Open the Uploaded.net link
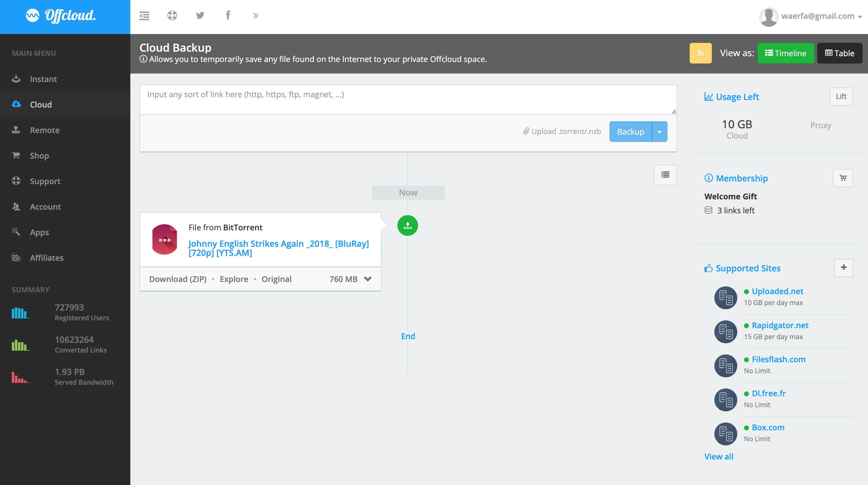This screenshot has height=485, width=868. click(777, 291)
